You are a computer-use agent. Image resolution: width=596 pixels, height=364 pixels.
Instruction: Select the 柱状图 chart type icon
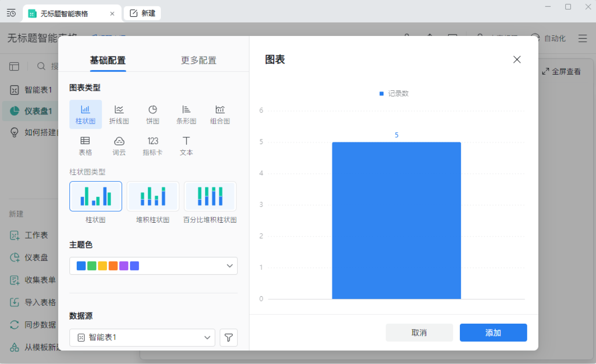[85, 114]
